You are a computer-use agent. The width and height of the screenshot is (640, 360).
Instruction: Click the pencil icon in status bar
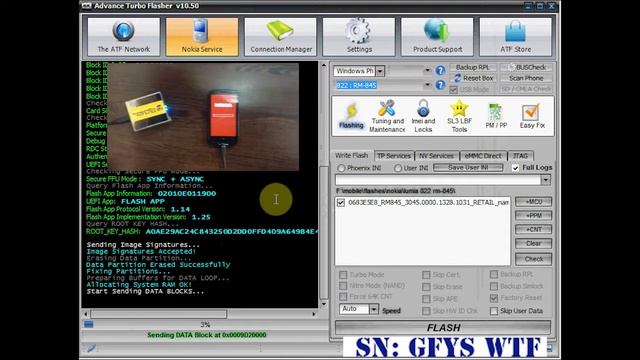pos(91,348)
